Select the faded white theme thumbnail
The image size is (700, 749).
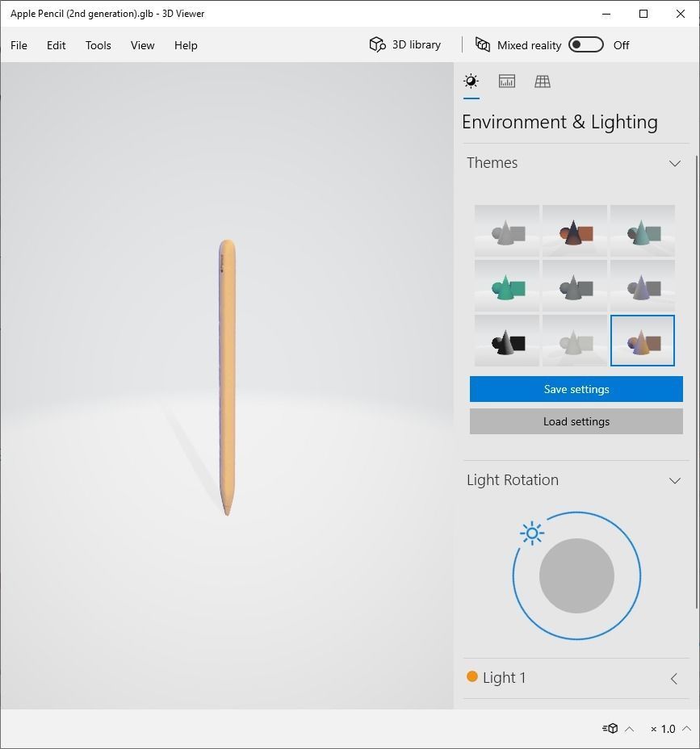[575, 341]
